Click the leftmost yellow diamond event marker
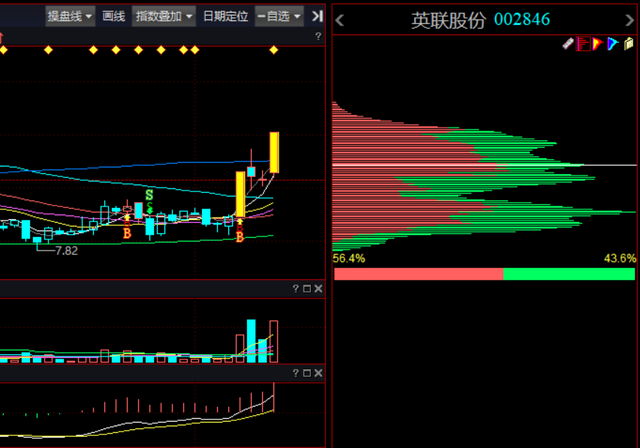The width and height of the screenshot is (640, 448). click(x=3, y=50)
